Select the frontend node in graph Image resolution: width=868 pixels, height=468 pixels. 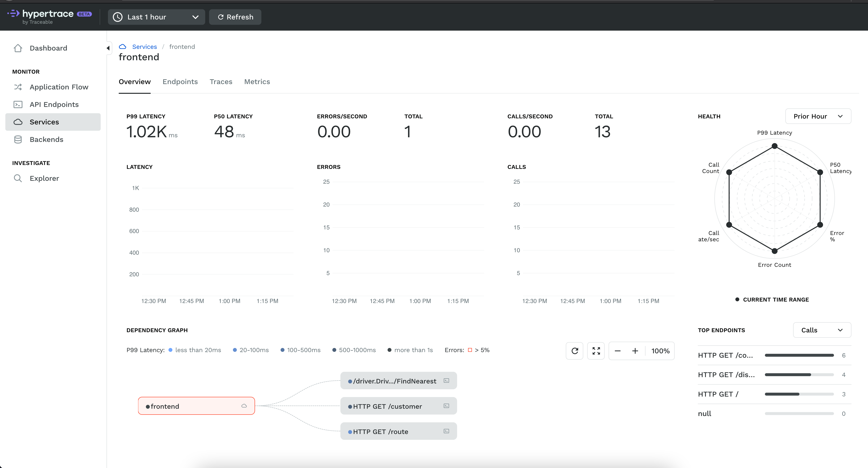click(x=196, y=406)
